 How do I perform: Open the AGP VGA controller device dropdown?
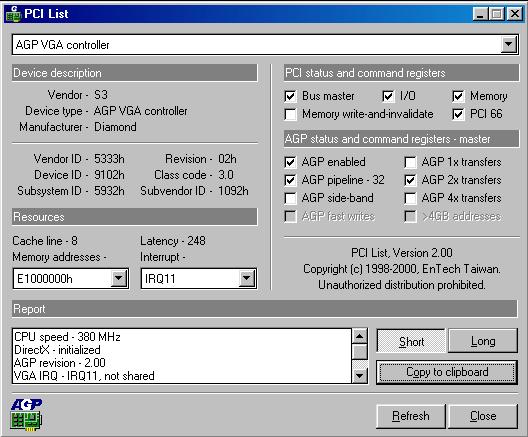point(508,44)
